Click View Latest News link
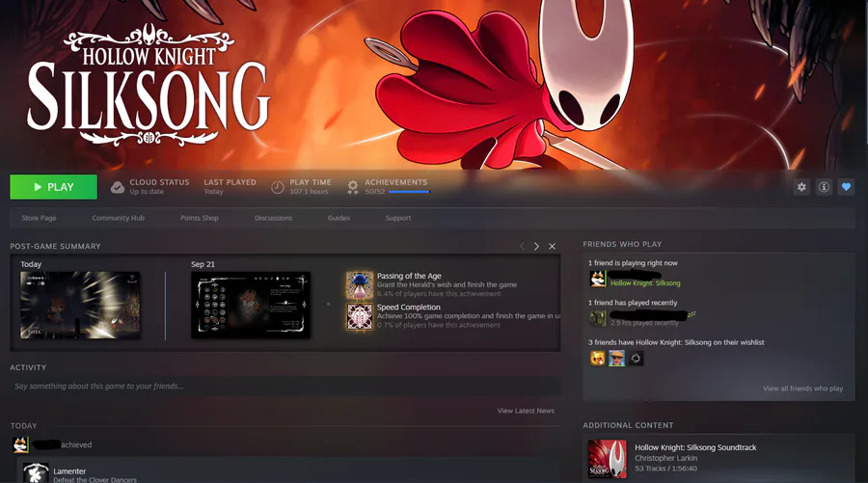 [526, 411]
